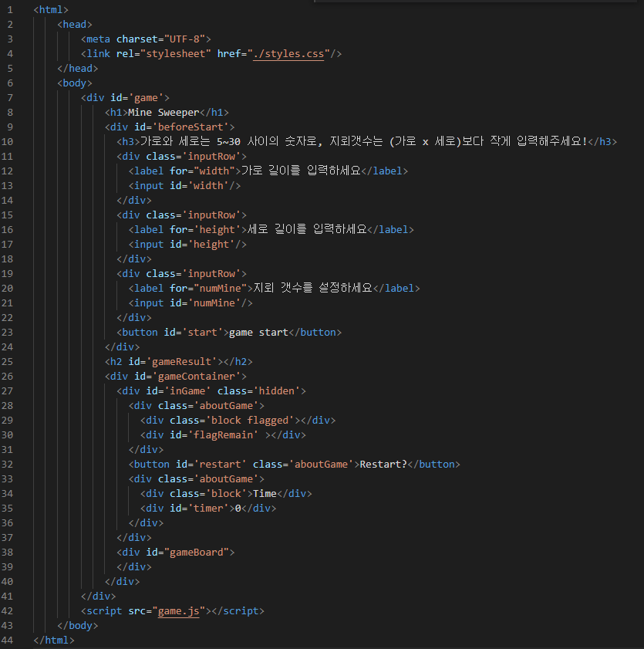Click the 'restart' id on button tag
This screenshot has width=644, height=649.
(220, 465)
